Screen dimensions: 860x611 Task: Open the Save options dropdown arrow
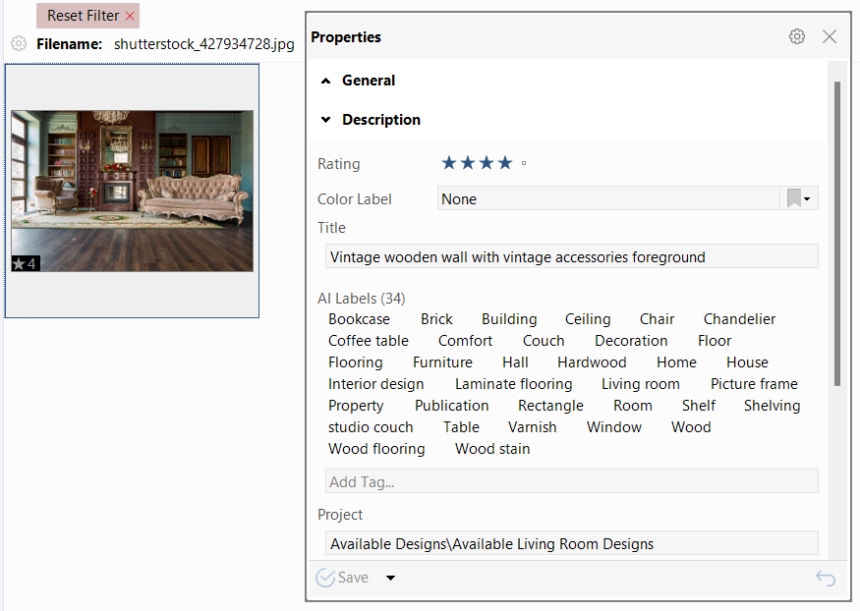389,578
